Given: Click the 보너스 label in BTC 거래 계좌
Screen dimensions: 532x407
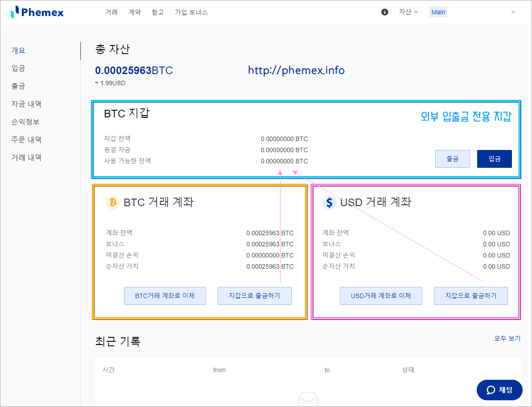Looking at the screenshot, I should (x=115, y=244).
